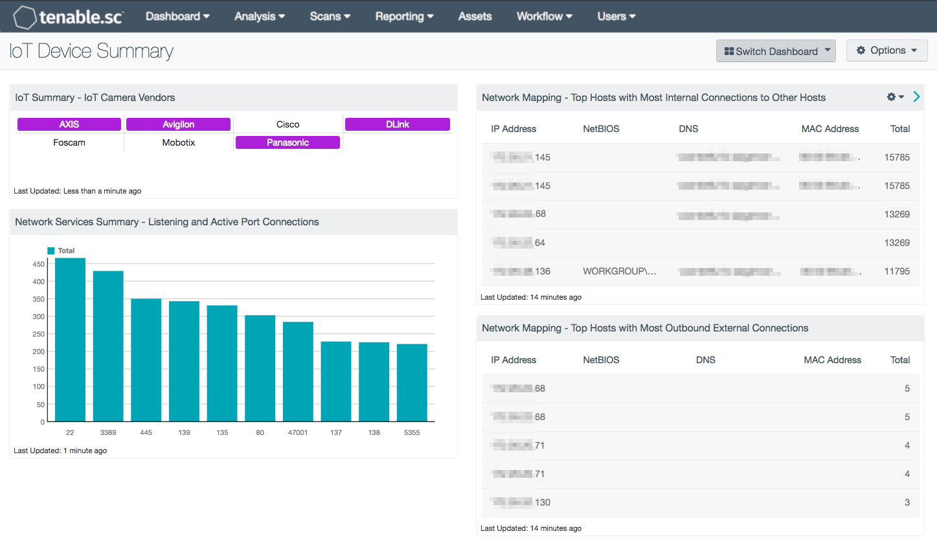Open the Scans menu
Image resolution: width=937 pixels, height=560 pixels.
pyautogui.click(x=330, y=16)
